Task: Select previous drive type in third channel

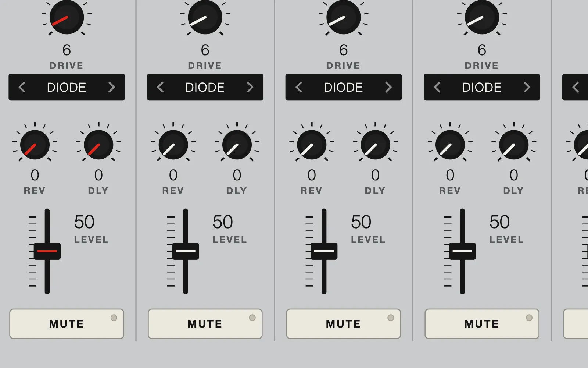Action: [x=299, y=87]
